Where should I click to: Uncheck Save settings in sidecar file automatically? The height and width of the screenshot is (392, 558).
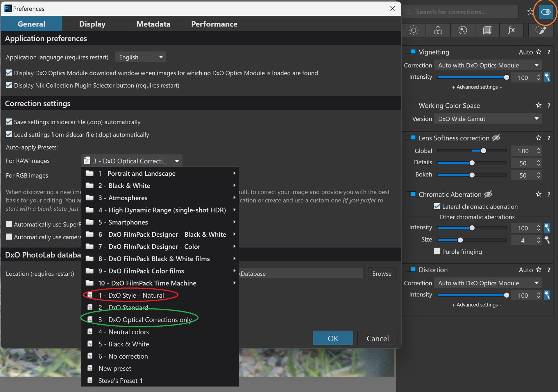click(9, 122)
